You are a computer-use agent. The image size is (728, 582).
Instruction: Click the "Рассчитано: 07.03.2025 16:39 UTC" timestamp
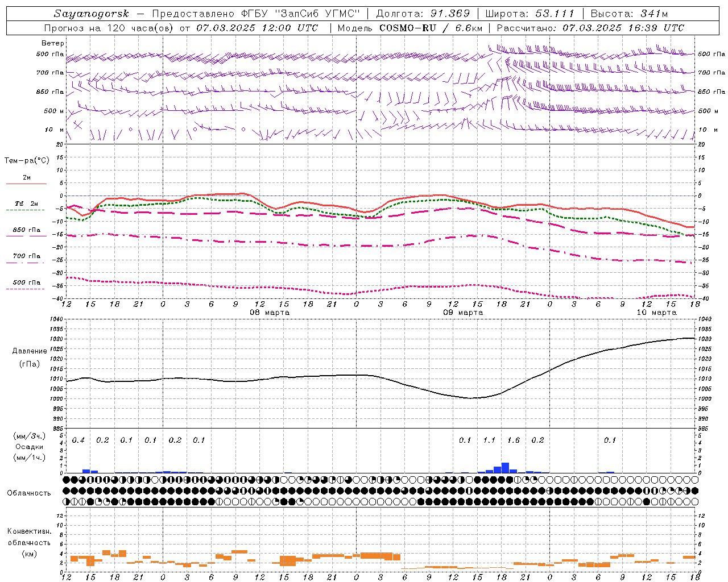pyautogui.click(x=590, y=28)
